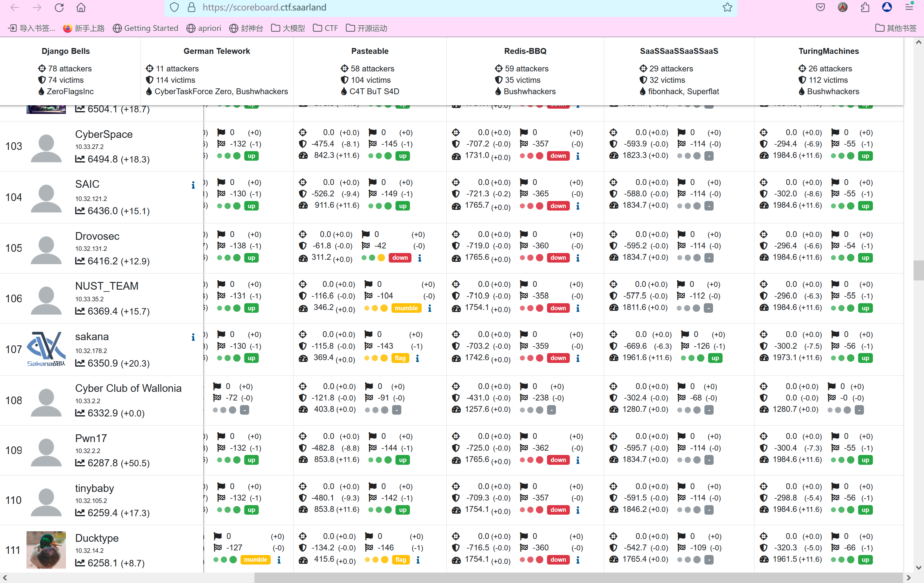
Task: Open the 大模型 bookmarks folder
Action: coord(288,28)
